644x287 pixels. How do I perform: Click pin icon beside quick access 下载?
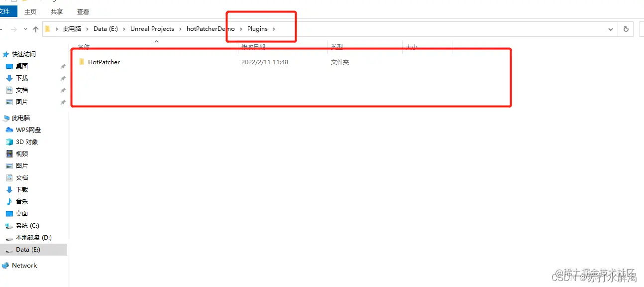click(x=63, y=78)
